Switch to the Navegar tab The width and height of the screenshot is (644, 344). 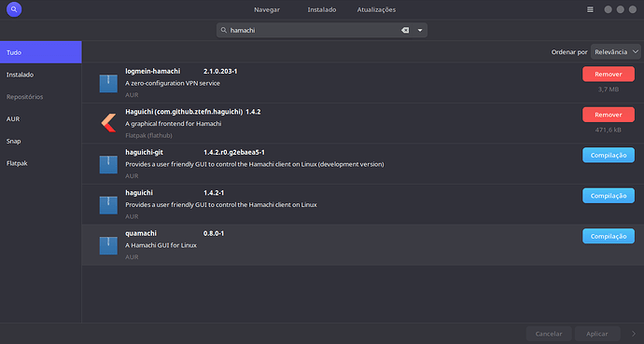[267, 9]
